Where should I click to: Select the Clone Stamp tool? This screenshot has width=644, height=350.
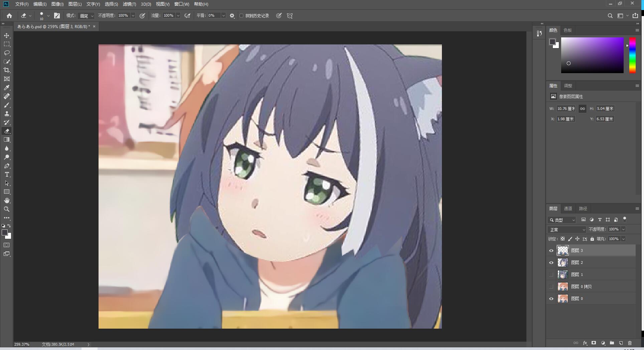7,114
